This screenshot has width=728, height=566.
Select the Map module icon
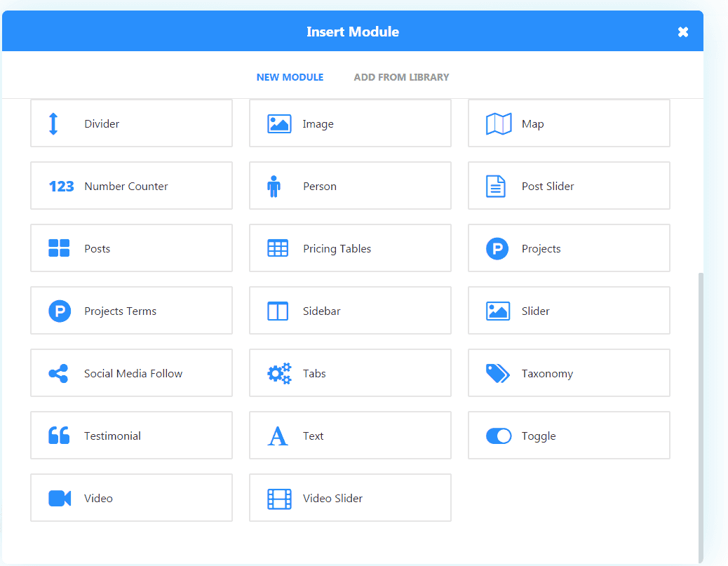pyautogui.click(x=499, y=124)
